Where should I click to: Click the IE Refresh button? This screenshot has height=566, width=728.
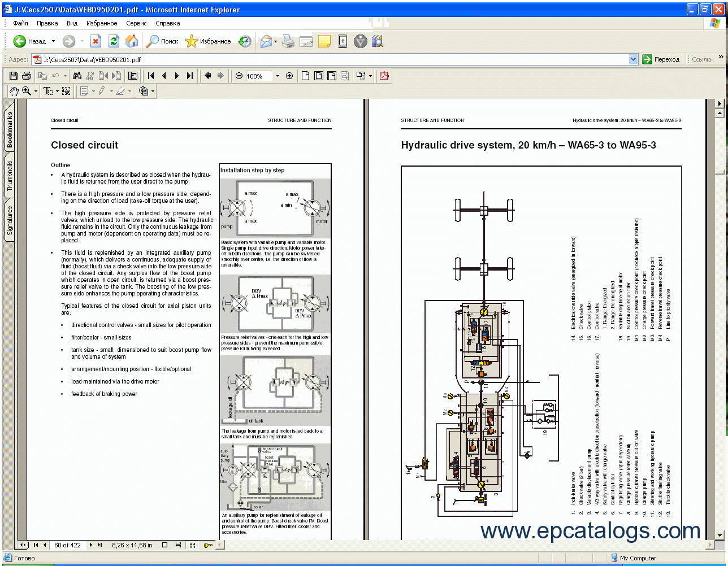pos(114,41)
